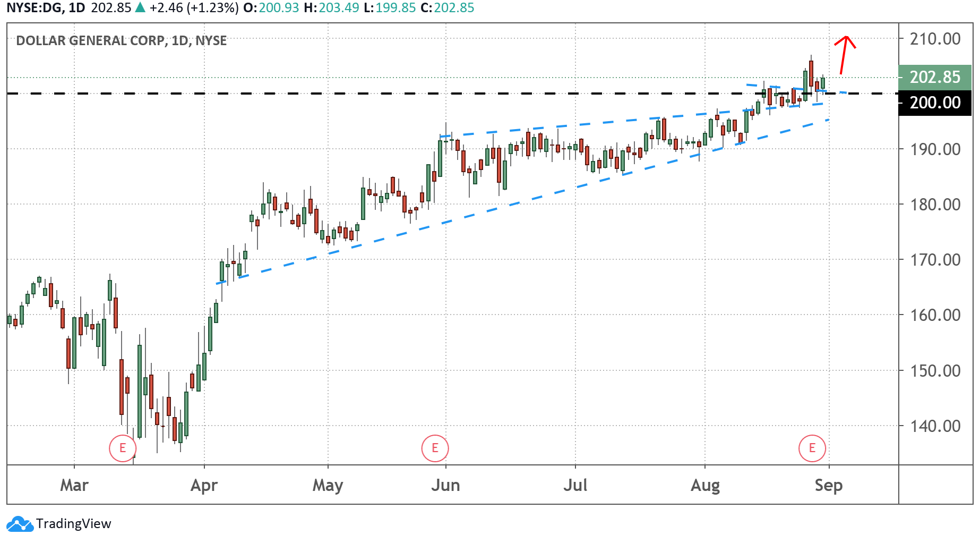Click the earnings marker in mid-March

(123, 448)
